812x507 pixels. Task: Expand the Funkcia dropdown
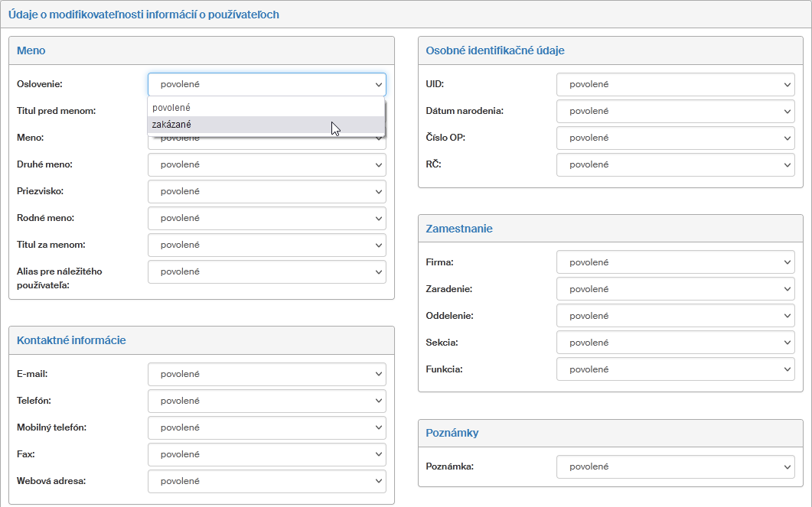pos(675,370)
